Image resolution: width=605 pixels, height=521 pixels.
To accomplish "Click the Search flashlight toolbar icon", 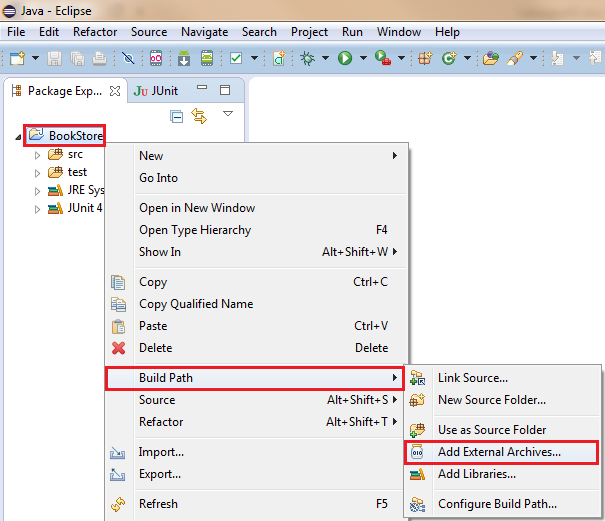I will point(515,58).
